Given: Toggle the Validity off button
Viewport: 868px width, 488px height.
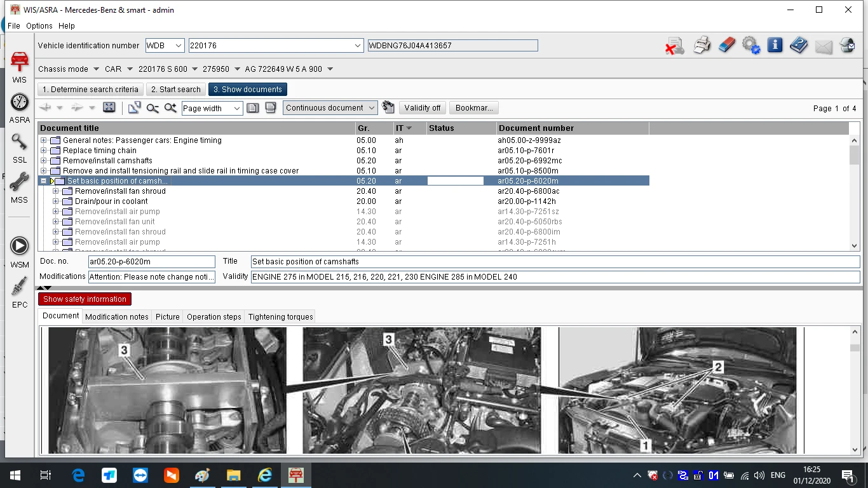Looking at the screenshot, I should tap(423, 108).
